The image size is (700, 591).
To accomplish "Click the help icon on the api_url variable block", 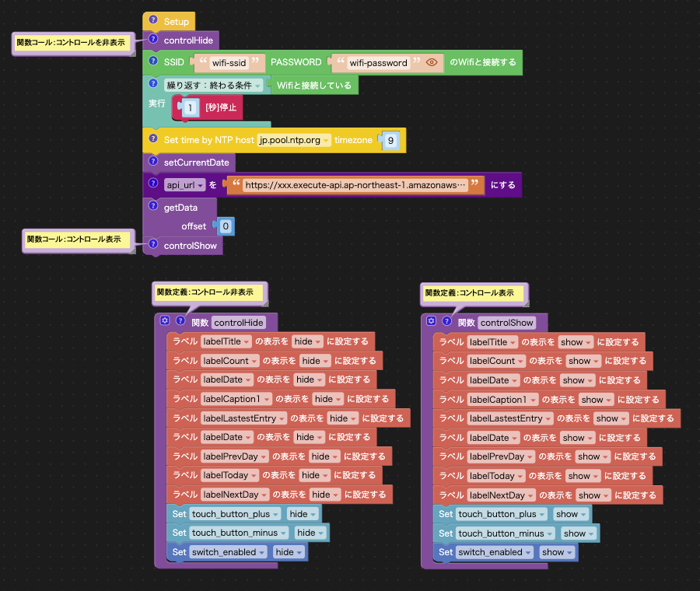I will (x=153, y=184).
